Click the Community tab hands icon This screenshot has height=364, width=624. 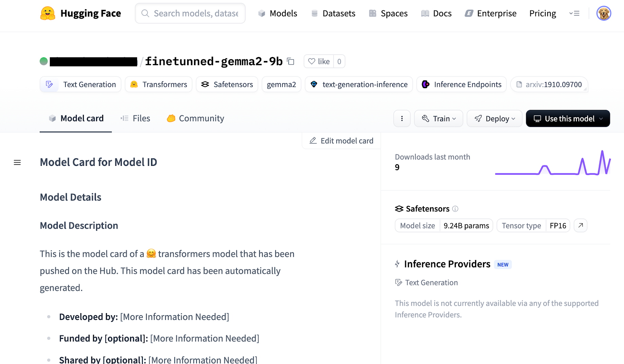pyautogui.click(x=171, y=118)
